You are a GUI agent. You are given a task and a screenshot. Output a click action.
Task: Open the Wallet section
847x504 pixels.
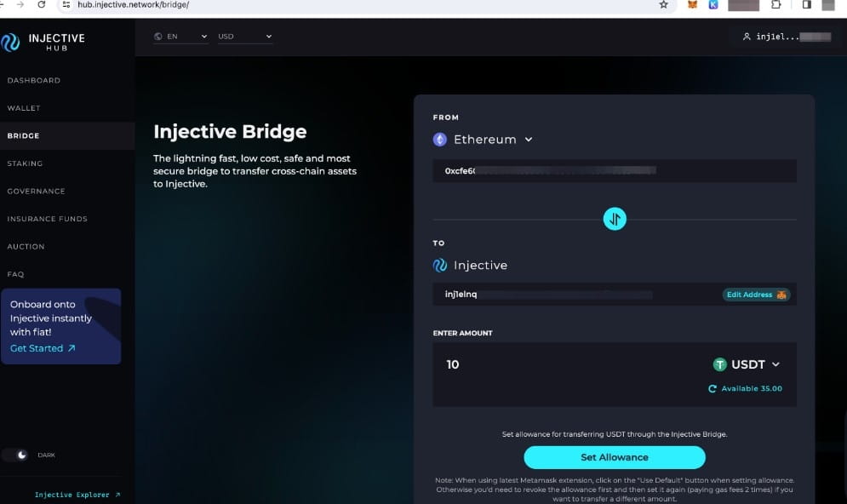pos(24,108)
